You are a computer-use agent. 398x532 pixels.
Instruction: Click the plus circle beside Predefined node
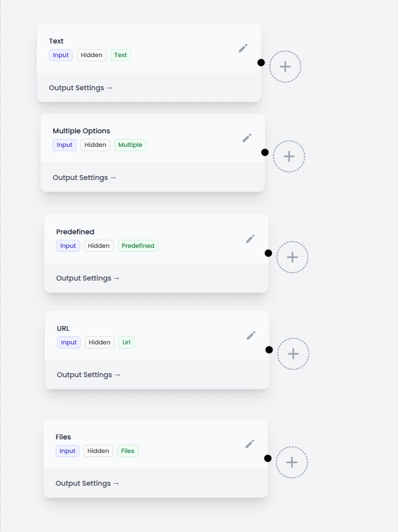point(293,257)
